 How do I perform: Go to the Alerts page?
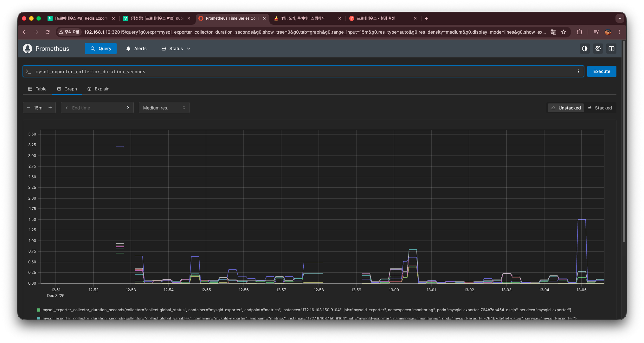tap(136, 49)
